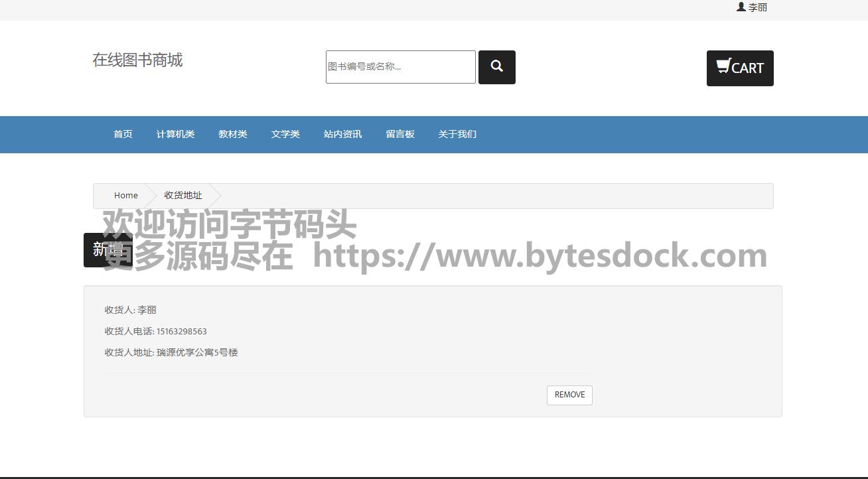This screenshot has width=868, height=479.
Task: Click the 收货地址 breadcrumb
Action: pos(183,195)
